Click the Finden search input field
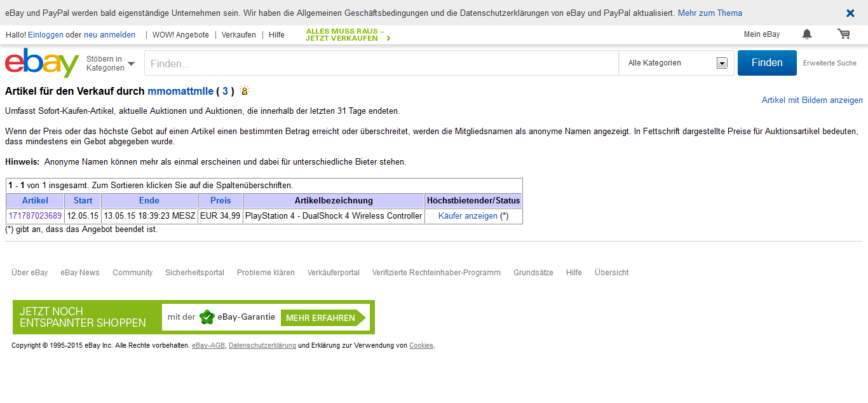 point(381,64)
